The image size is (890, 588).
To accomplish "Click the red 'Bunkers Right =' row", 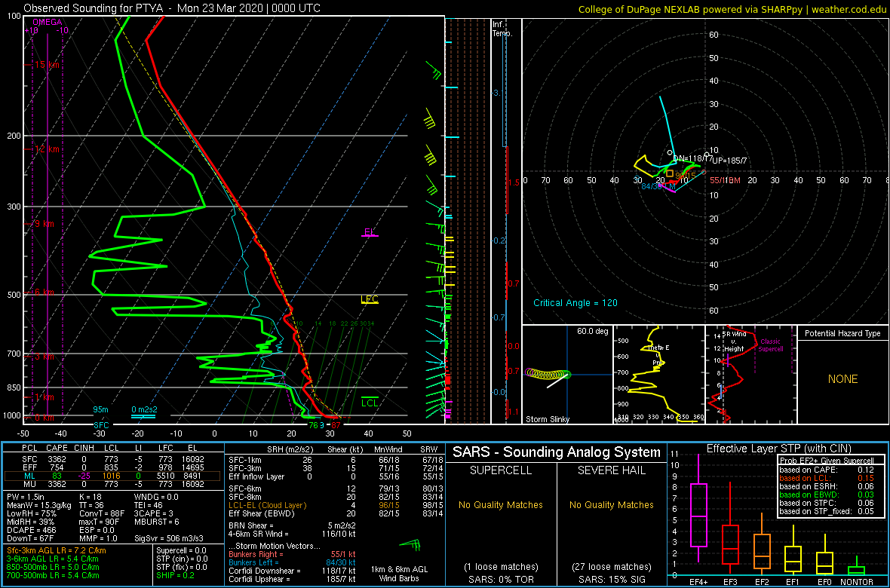I will click(291, 555).
